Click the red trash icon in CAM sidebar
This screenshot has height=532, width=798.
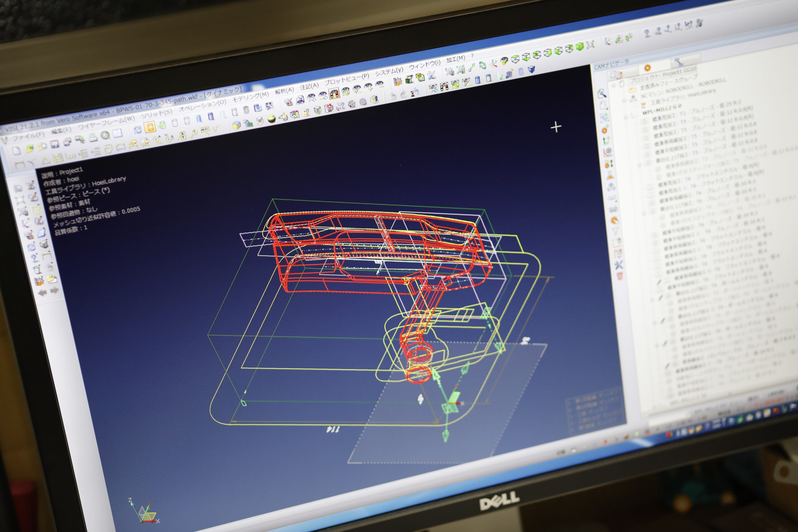619,276
